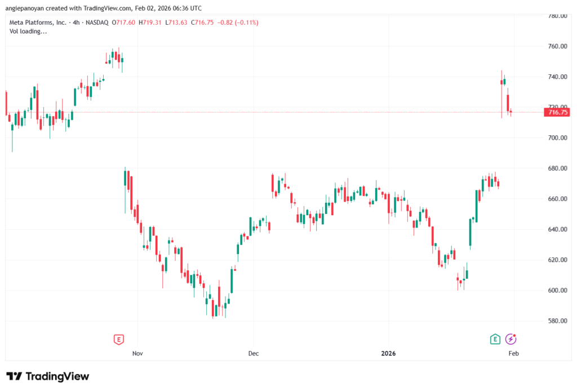Click the 580.00 price scale label
This screenshot has width=577, height=392.
point(557,321)
